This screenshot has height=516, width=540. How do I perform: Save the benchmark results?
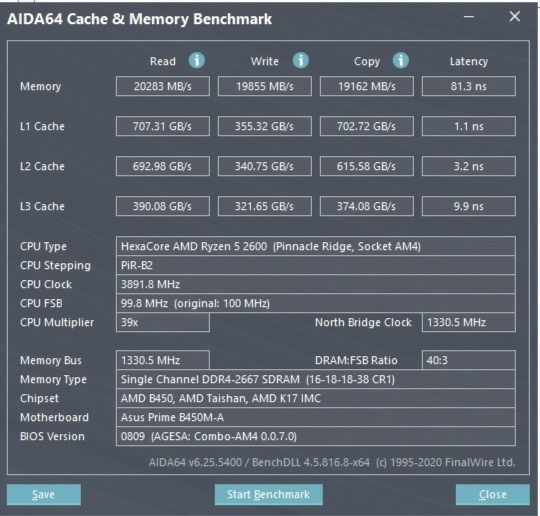44,494
